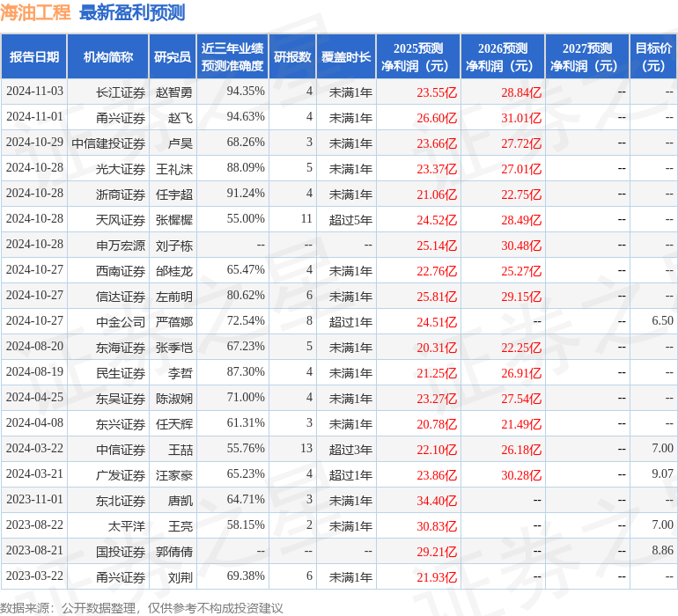Click the 2023-03-22 report date

click(34, 576)
